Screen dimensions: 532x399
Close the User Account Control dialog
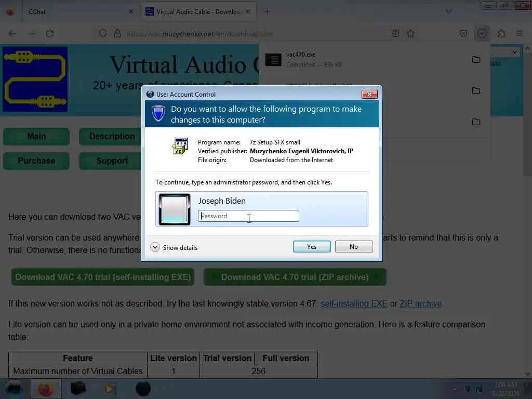(x=369, y=95)
